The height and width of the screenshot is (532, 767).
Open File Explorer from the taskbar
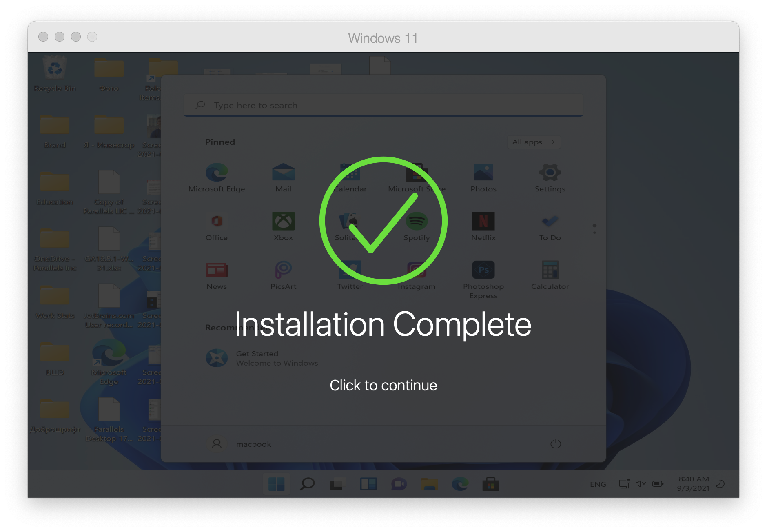click(429, 484)
